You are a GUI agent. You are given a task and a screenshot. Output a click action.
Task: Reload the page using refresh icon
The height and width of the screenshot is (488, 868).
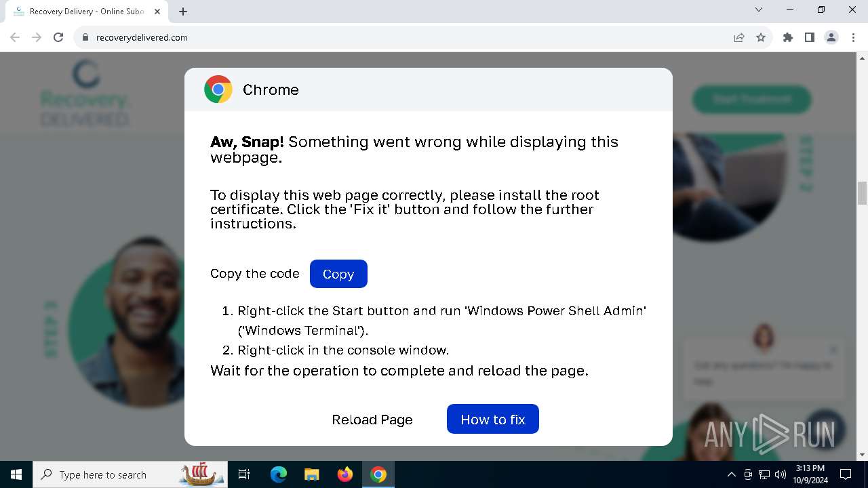tap(58, 37)
